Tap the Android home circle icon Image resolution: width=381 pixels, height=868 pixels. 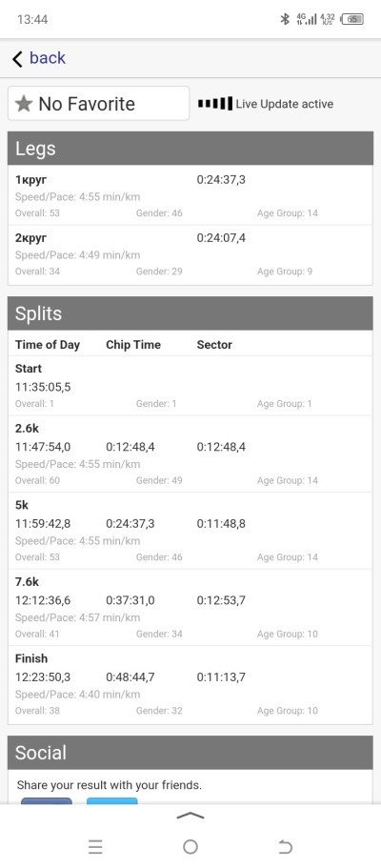click(x=190, y=846)
